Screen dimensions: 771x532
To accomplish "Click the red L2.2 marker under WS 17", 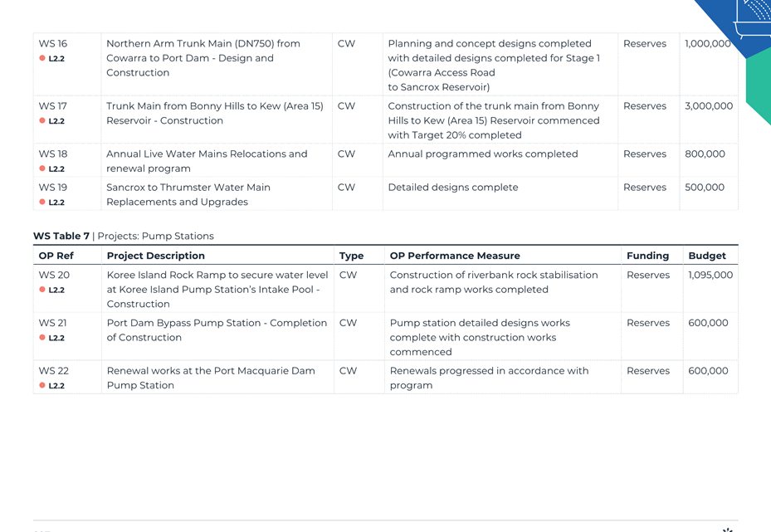I will (x=42, y=120).
